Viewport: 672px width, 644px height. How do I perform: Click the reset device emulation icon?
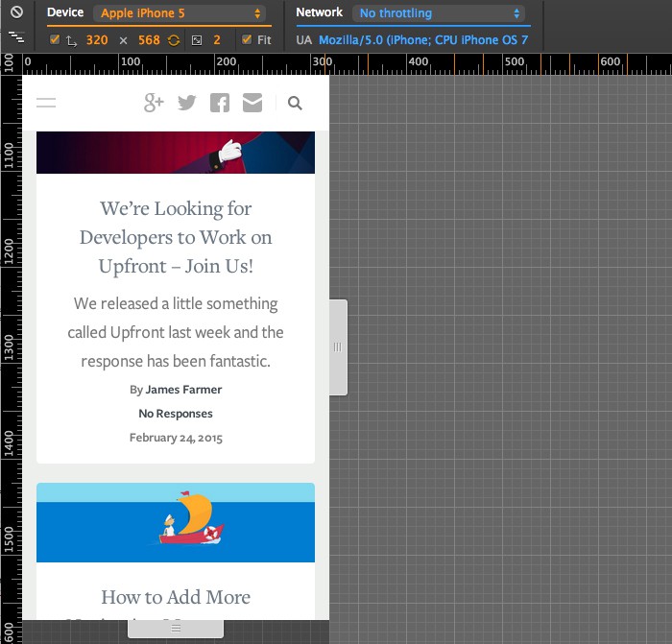click(16, 12)
